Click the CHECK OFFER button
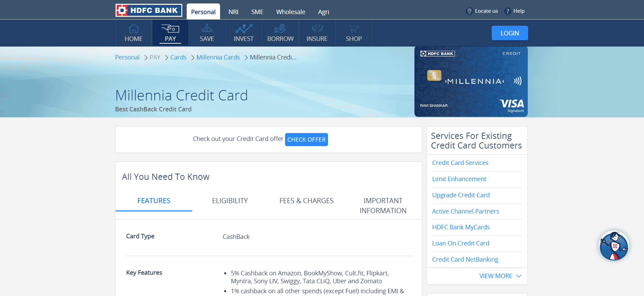 [306, 140]
